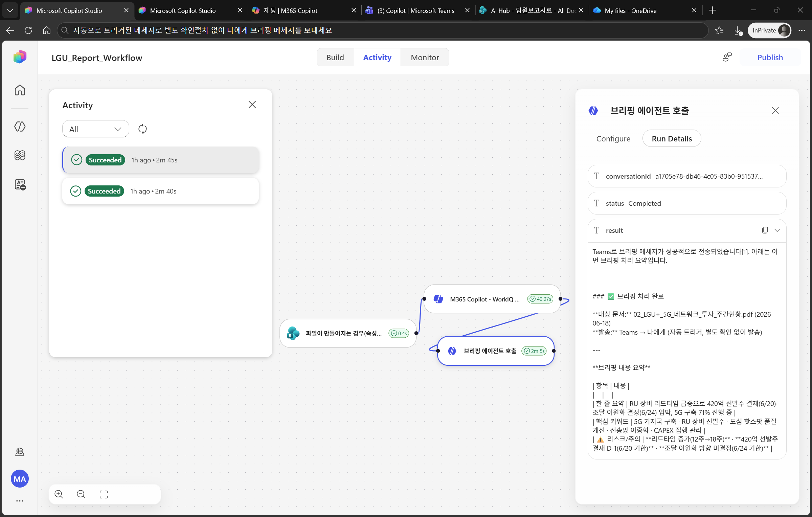Click the Publish button

click(x=770, y=57)
